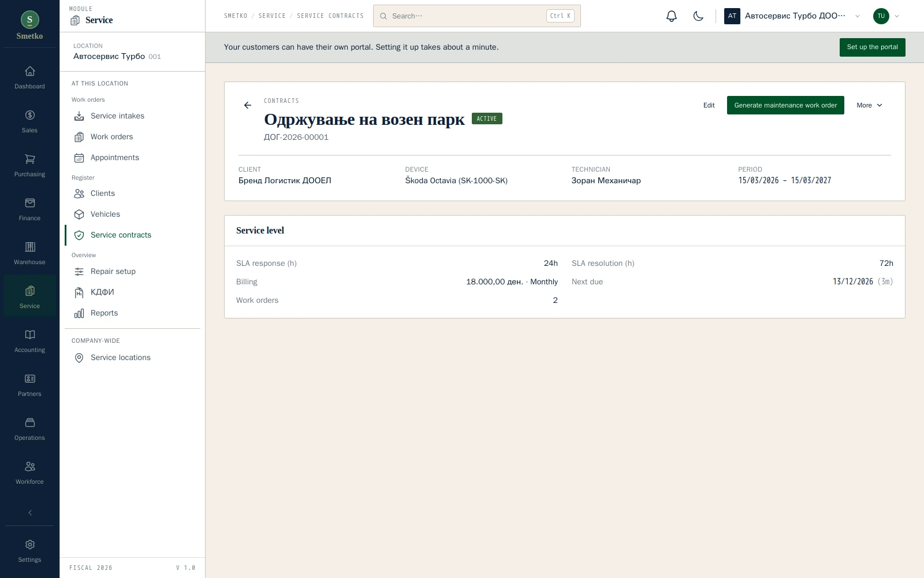Open the company switcher dropdown
This screenshot has width=924, height=578.
[792, 16]
